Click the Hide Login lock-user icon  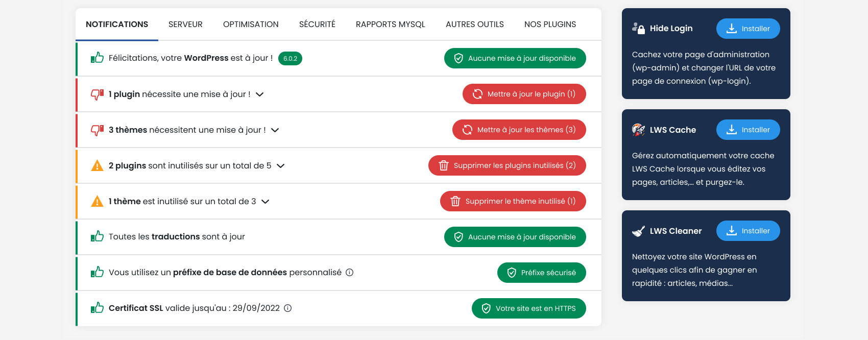pyautogui.click(x=638, y=28)
